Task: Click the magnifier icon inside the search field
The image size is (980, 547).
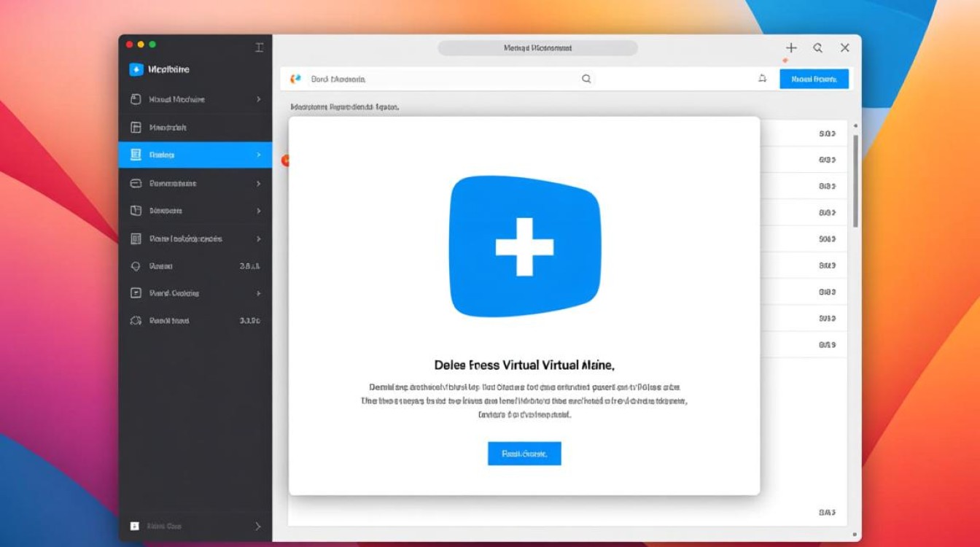Action: point(586,79)
